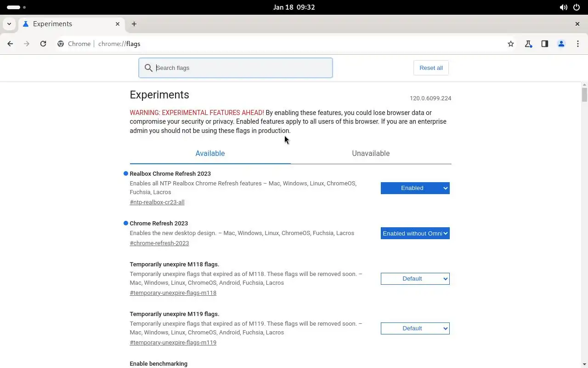The width and height of the screenshot is (588, 368).
Task: Bookmark this page with the star icon
Action: (511, 44)
